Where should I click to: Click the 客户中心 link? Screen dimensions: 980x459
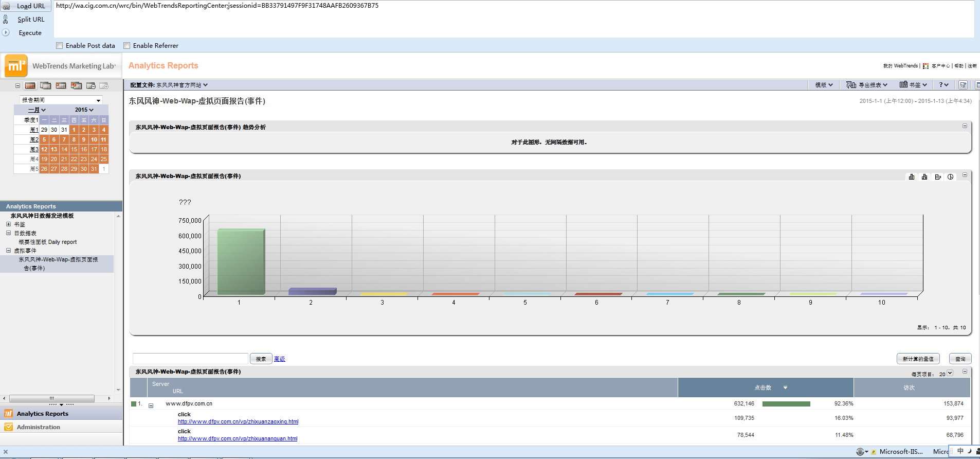(x=940, y=66)
